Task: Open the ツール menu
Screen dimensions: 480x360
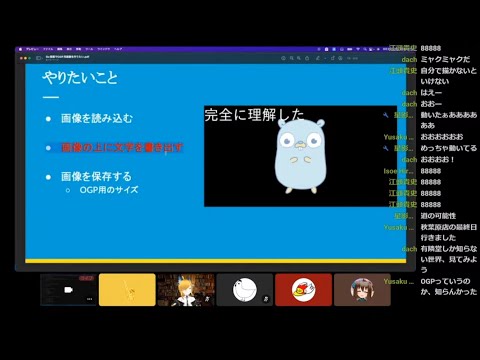Action: tap(89, 49)
